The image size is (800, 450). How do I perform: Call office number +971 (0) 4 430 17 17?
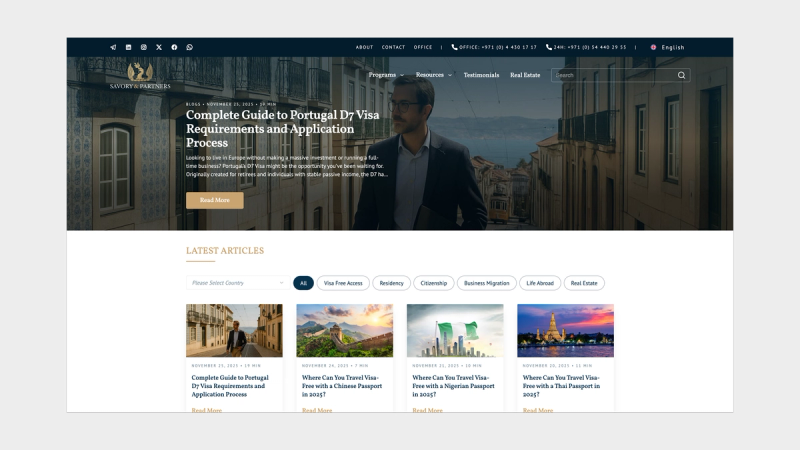497,47
